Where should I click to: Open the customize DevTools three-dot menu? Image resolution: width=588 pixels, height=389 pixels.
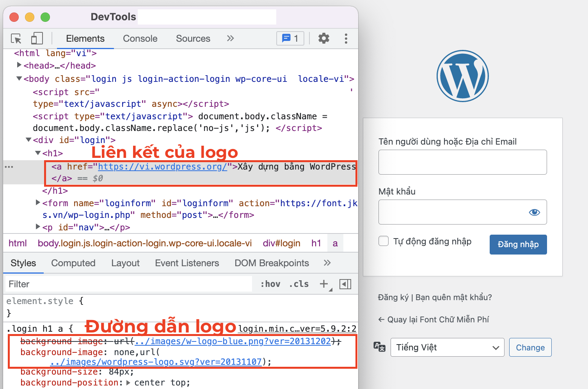pos(346,38)
